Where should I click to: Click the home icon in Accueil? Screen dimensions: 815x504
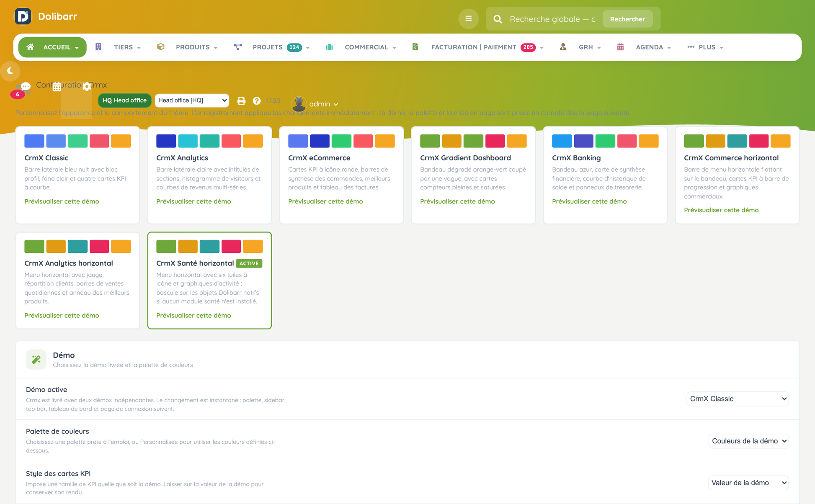[30, 47]
